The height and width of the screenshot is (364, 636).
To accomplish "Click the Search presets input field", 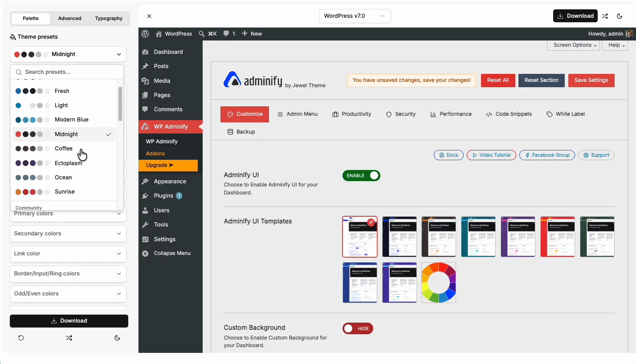I will coord(67,72).
